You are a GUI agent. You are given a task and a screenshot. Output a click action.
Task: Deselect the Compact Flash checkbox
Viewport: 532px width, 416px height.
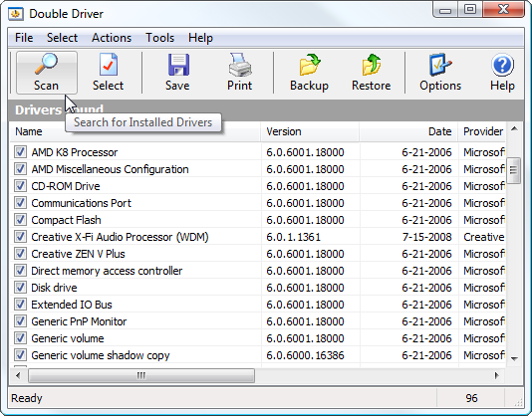pyautogui.click(x=20, y=220)
